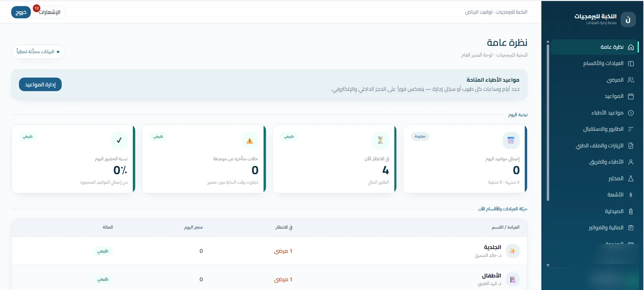The image size is (644, 290).
Task: Click the الأشعة radiology icon
Action: point(631,195)
